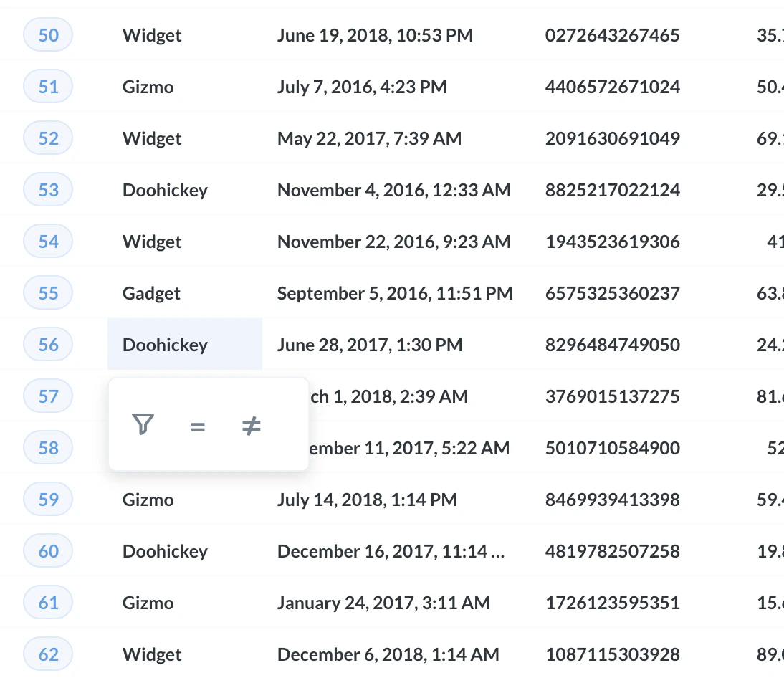
Task: Open record ID 56 badge
Action: 48,345
